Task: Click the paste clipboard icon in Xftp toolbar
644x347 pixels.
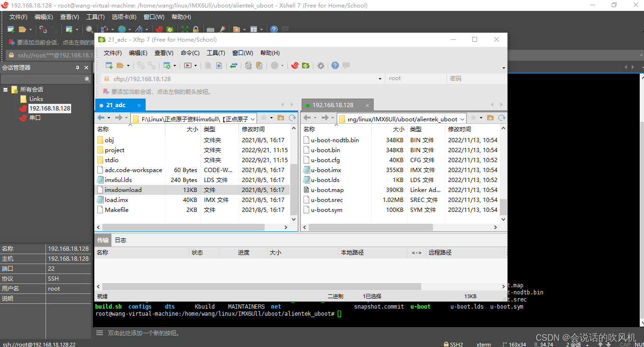Action: pos(259,65)
